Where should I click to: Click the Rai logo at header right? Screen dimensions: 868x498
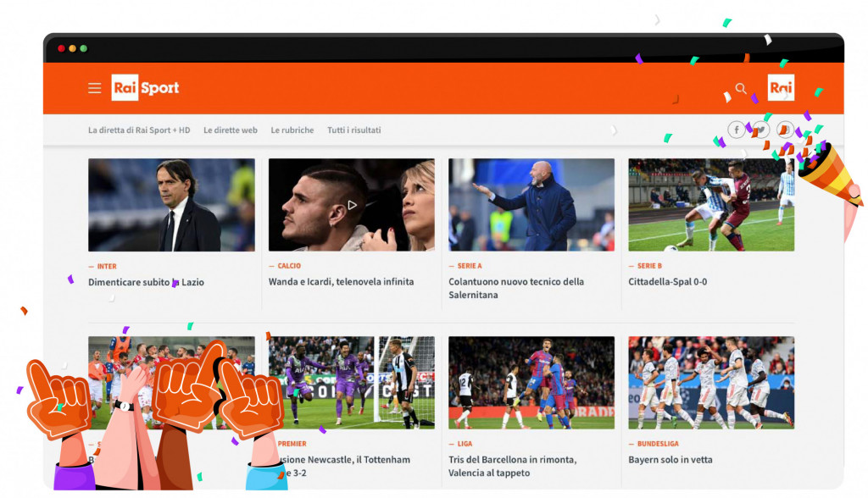click(781, 87)
